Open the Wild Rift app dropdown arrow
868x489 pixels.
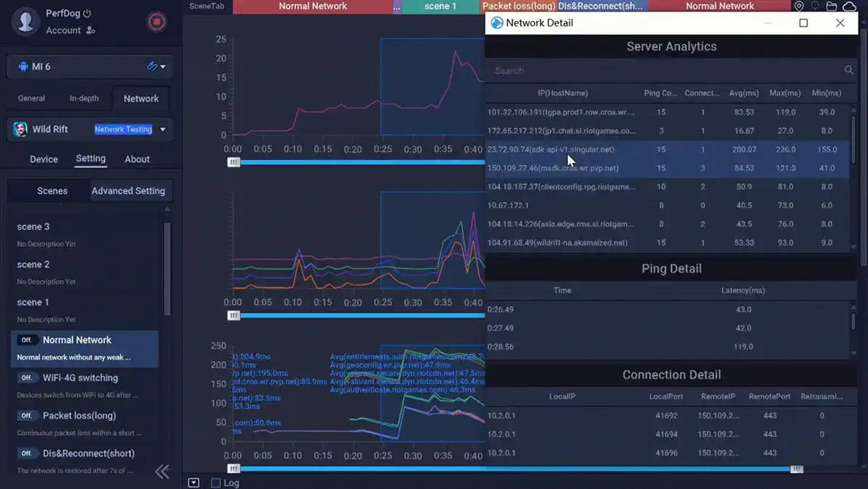tap(162, 129)
